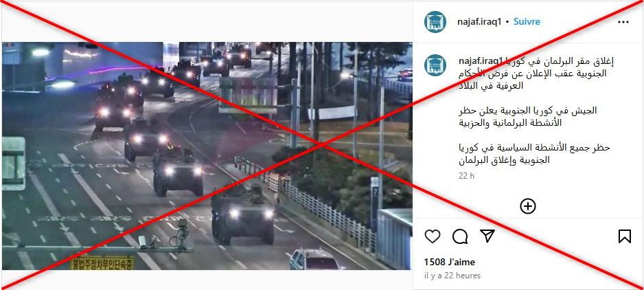Screen dimensions: 644x290
Task: Share post via paper plane icon
Action: (x=487, y=236)
